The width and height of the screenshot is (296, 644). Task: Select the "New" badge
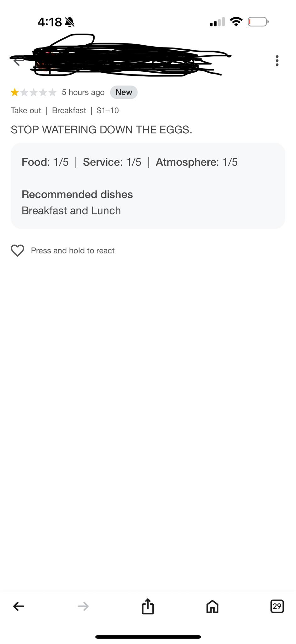pos(124,92)
